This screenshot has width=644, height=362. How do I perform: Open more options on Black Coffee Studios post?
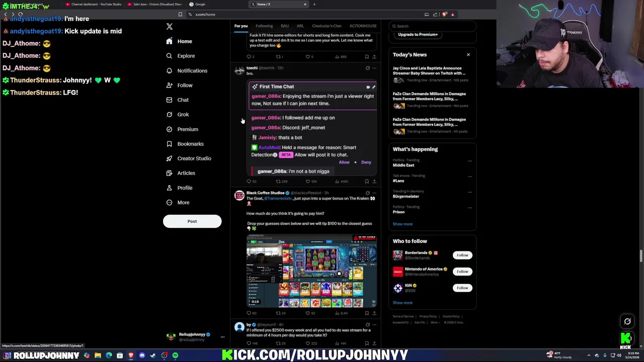point(374,193)
